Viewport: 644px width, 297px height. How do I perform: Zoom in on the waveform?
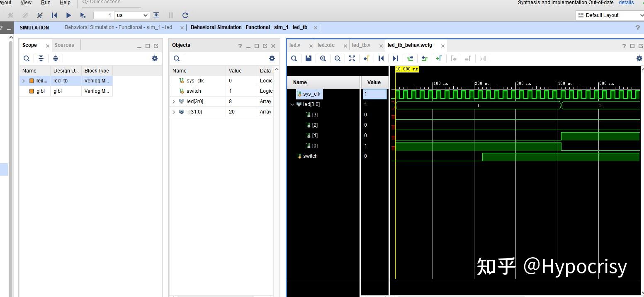click(x=323, y=58)
